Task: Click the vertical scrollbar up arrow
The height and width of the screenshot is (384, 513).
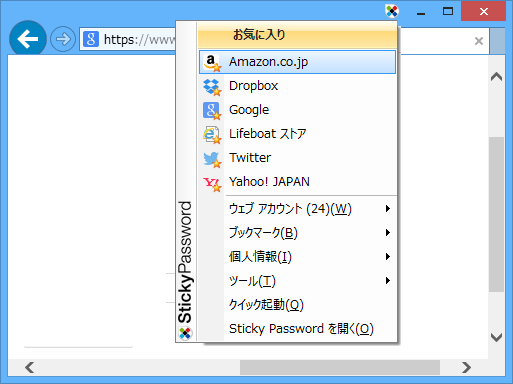Action: pyautogui.click(x=496, y=77)
